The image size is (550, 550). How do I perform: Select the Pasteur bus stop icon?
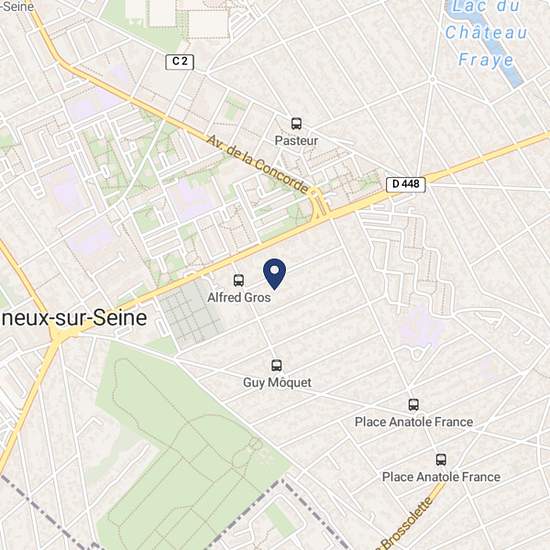pyautogui.click(x=296, y=123)
